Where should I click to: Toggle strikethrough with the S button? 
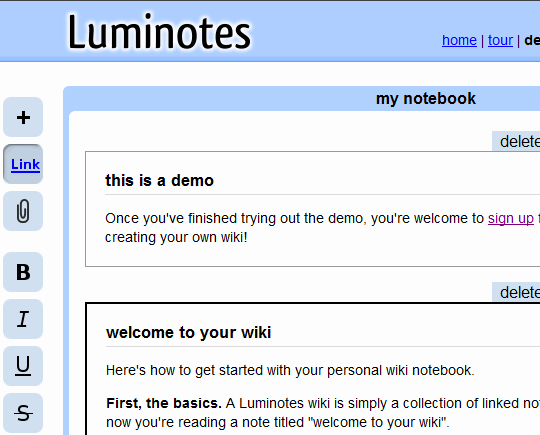pyautogui.click(x=23, y=413)
